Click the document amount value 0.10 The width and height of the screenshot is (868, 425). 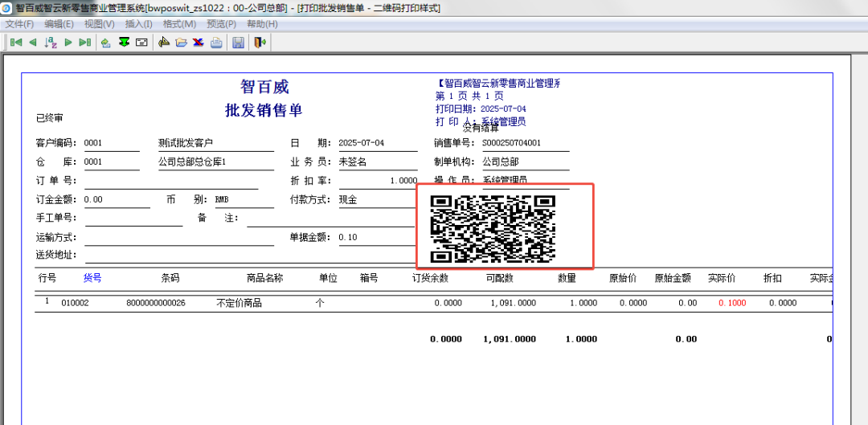(348, 237)
